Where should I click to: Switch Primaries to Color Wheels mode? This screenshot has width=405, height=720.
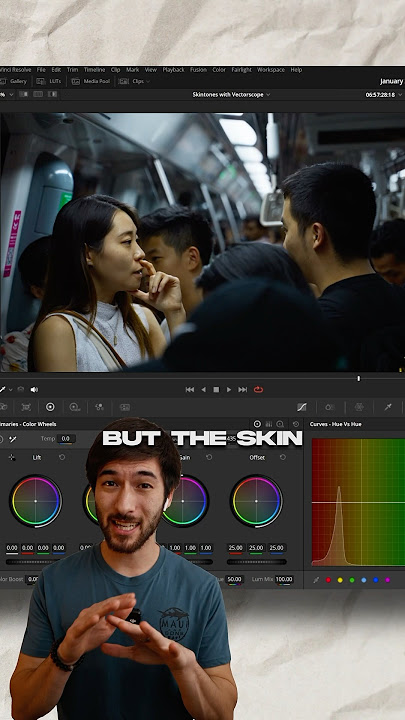pos(257,424)
